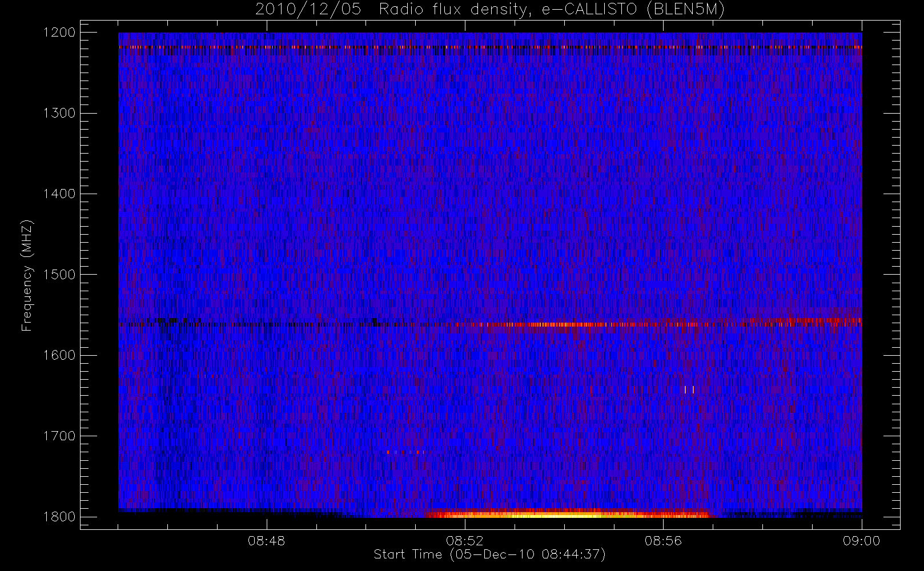The height and width of the screenshot is (571, 924).
Task: Click the 08:48 time tick label
Action: 266,541
